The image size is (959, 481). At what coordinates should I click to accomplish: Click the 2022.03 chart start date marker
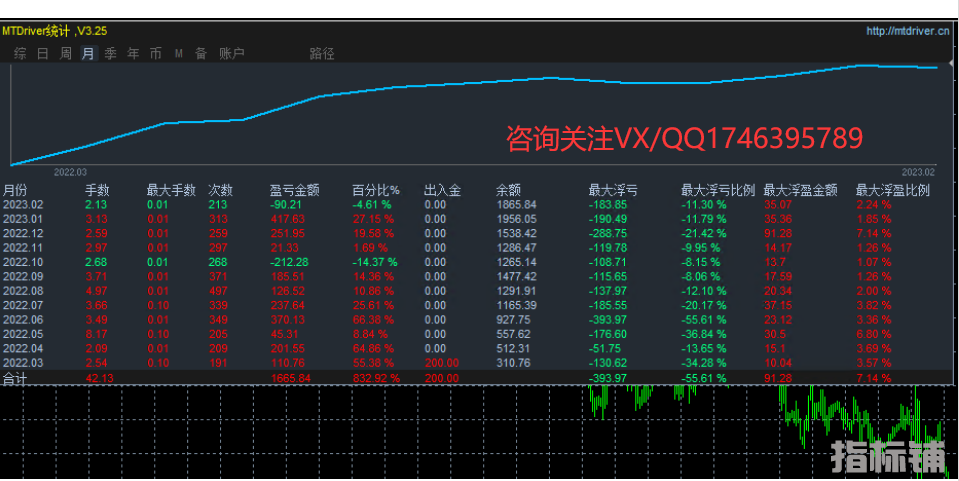[70, 172]
